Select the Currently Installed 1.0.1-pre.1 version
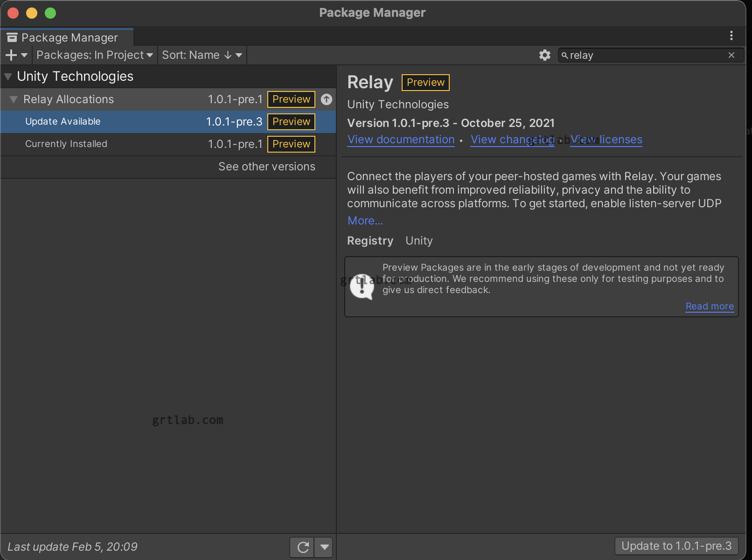 pyautogui.click(x=66, y=144)
